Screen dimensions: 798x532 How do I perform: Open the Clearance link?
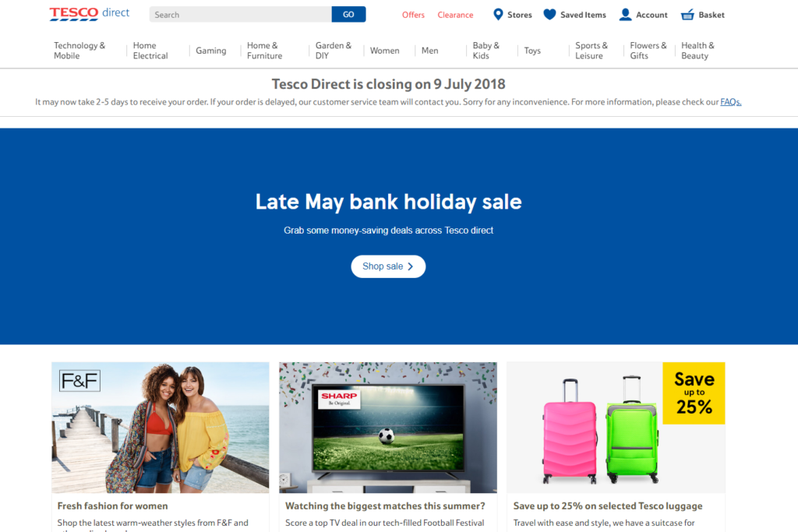(455, 15)
